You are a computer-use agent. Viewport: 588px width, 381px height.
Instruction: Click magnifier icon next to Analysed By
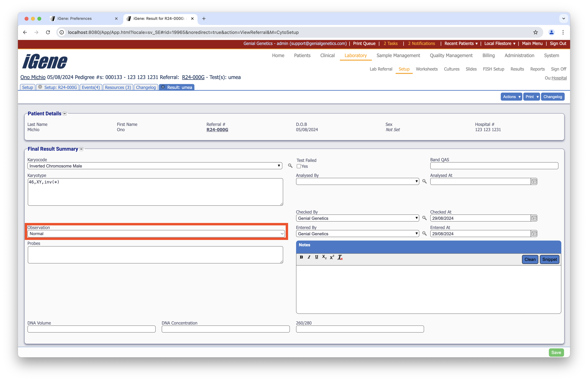point(424,182)
